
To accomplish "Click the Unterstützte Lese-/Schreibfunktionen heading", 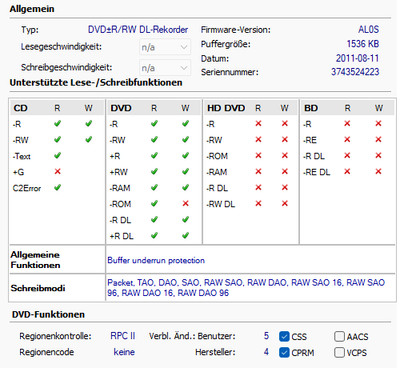I will pos(96,82).
